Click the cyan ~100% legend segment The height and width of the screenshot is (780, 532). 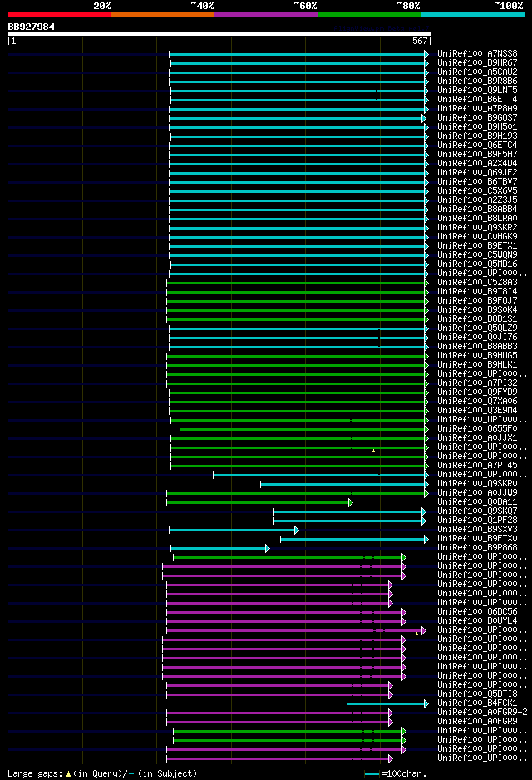click(x=472, y=15)
